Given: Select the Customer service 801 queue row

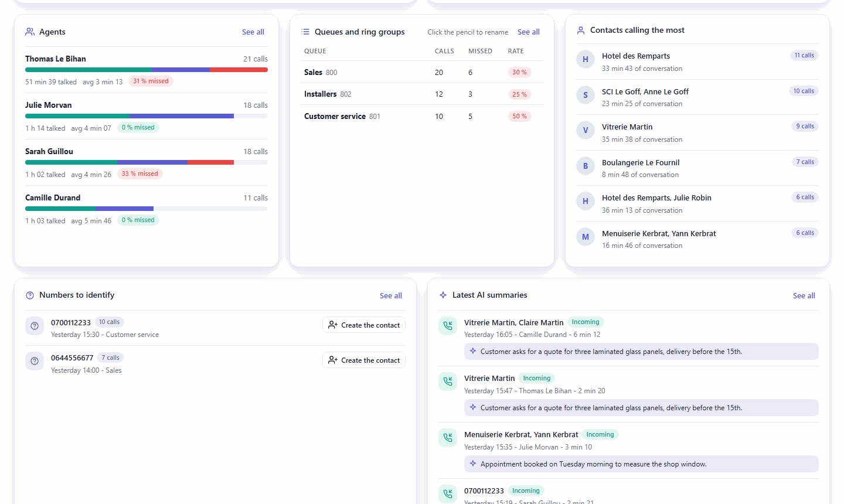Looking at the screenshot, I should tap(422, 116).
